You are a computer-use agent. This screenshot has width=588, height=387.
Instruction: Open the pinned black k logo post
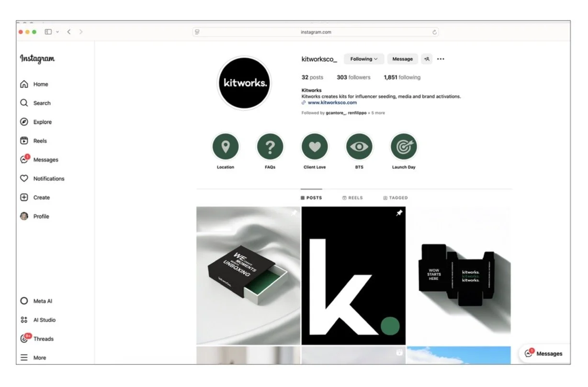coord(353,275)
